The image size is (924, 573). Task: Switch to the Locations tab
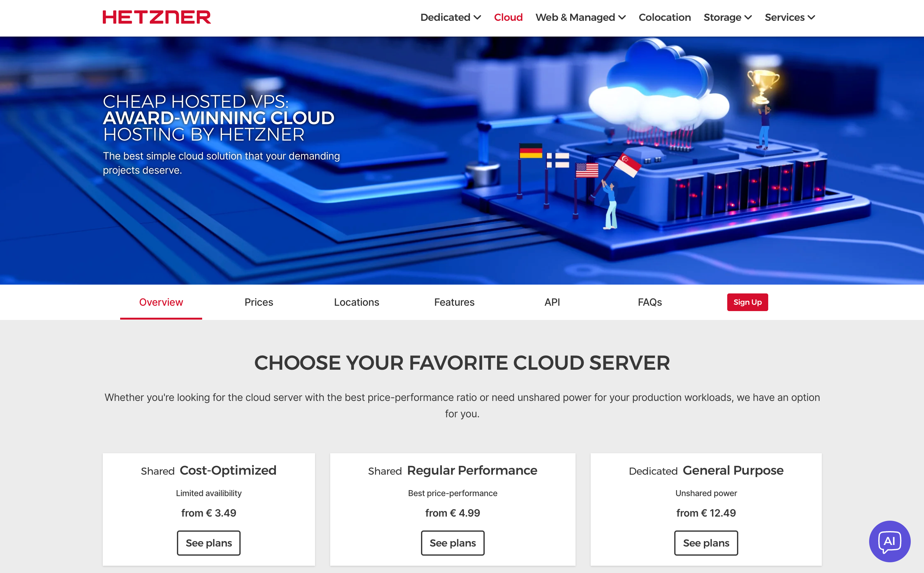(x=356, y=302)
